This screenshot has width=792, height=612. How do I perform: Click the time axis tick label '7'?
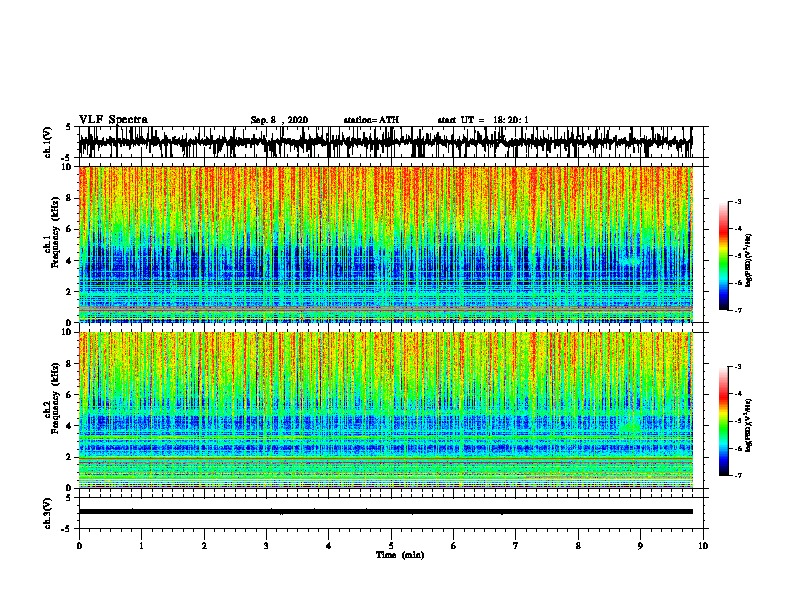pyautogui.click(x=516, y=546)
